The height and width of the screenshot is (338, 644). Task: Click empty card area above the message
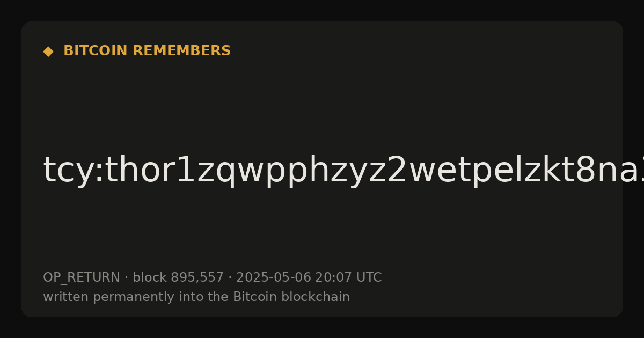pyautogui.click(x=322, y=102)
